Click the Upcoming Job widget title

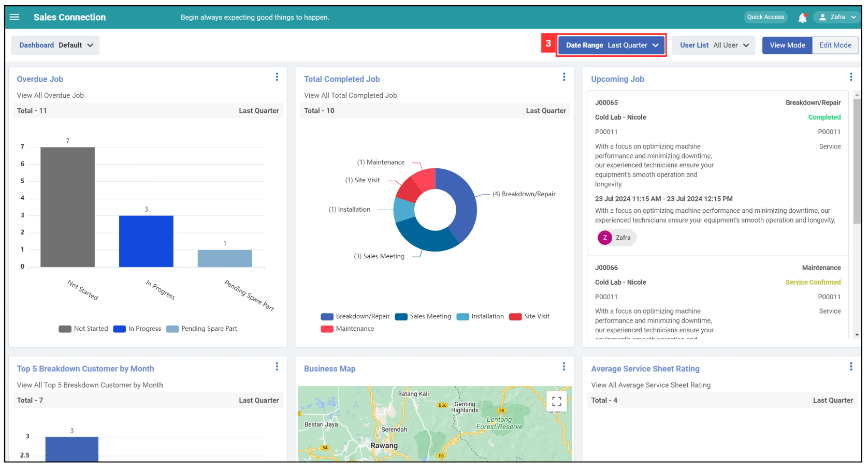[x=617, y=79]
